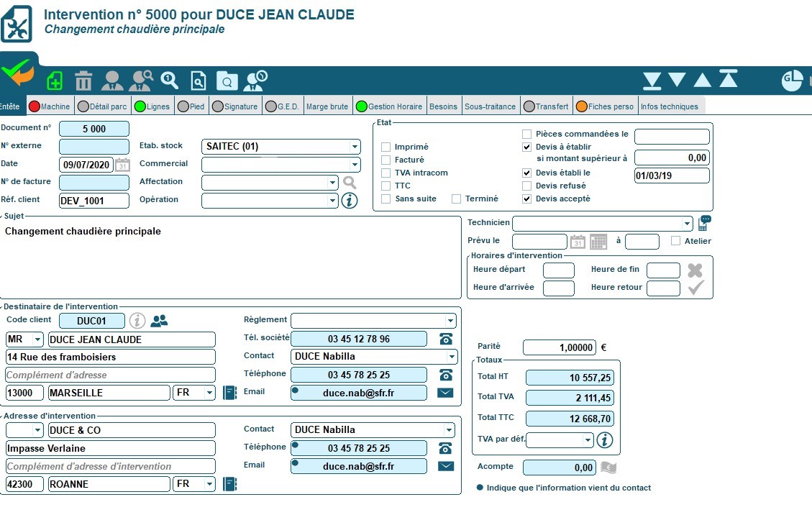Screen dimensions: 812x515
Task: Click the trash can delete icon
Action: tap(83, 81)
